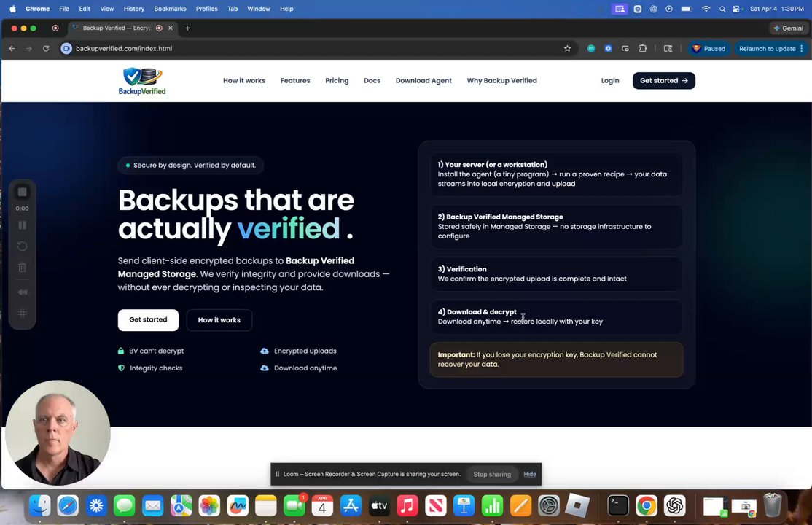View site information icon in address bar
The image size is (812, 525).
click(66, 49)
